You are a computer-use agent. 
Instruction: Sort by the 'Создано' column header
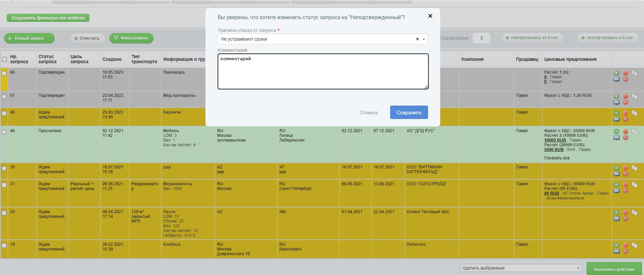tap(112, 59)
